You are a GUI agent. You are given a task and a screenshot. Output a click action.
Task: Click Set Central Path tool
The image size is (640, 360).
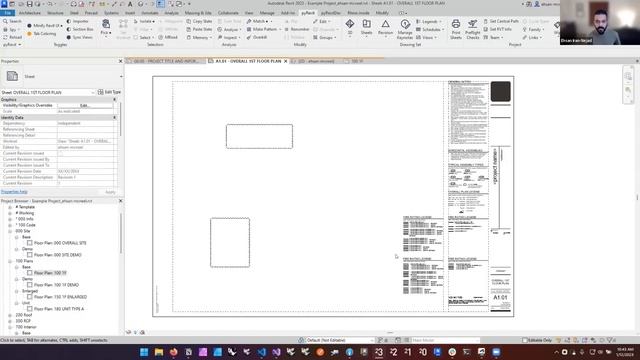(501, 21)
